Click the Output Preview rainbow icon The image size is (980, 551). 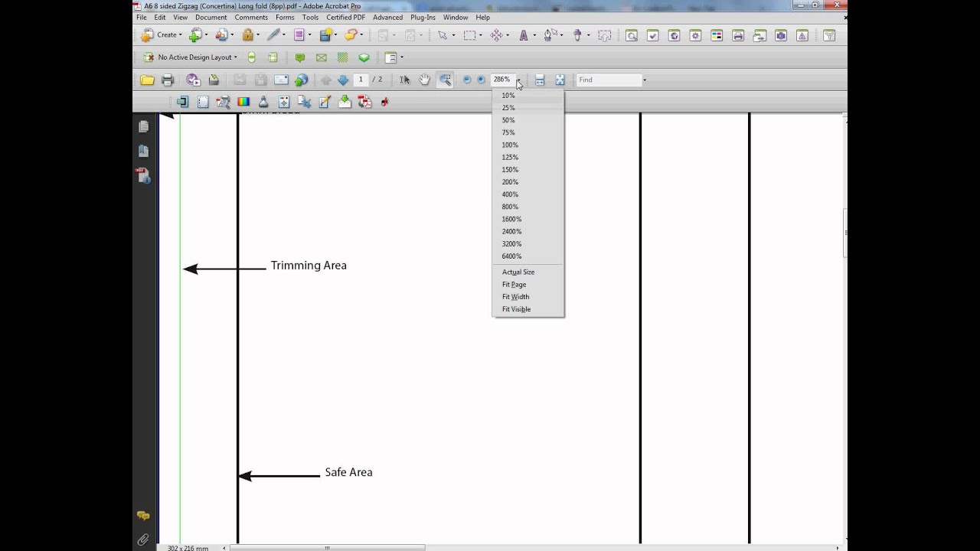pyautogui.click(x=243, y=102)
